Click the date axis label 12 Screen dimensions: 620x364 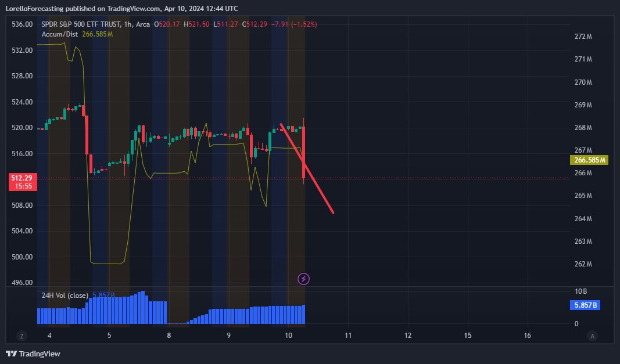tap(408, 335)
